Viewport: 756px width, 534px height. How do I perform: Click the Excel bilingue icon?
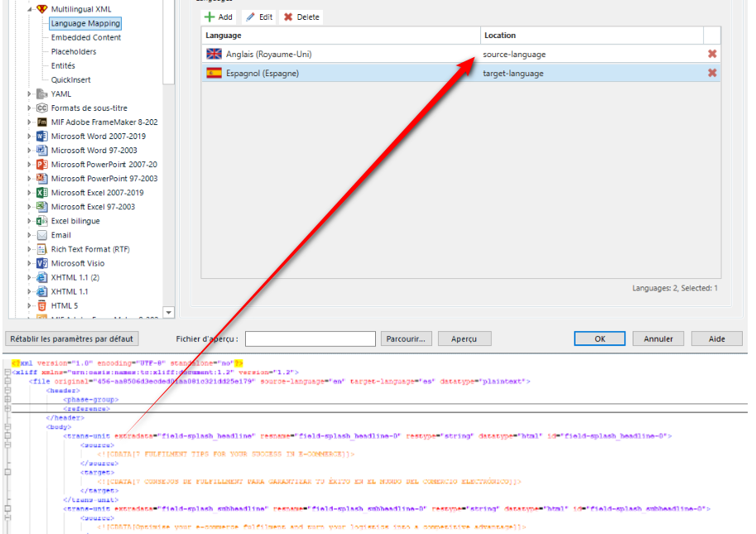(x=42, y=221)
